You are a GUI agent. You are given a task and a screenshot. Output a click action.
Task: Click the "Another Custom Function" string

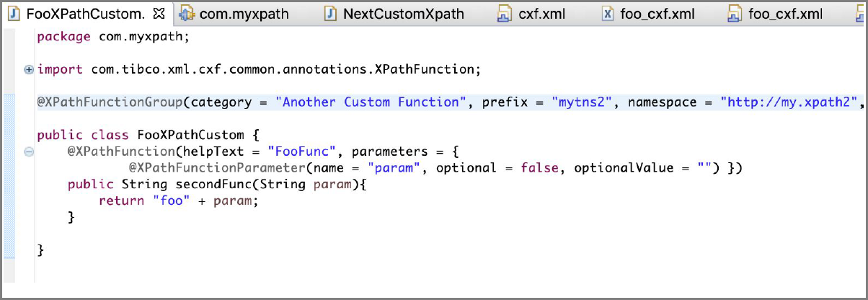(371, 102)
